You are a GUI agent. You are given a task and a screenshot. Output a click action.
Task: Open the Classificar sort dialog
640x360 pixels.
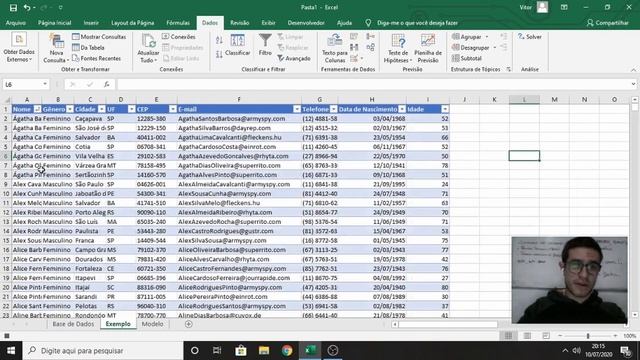click(238, 45)
